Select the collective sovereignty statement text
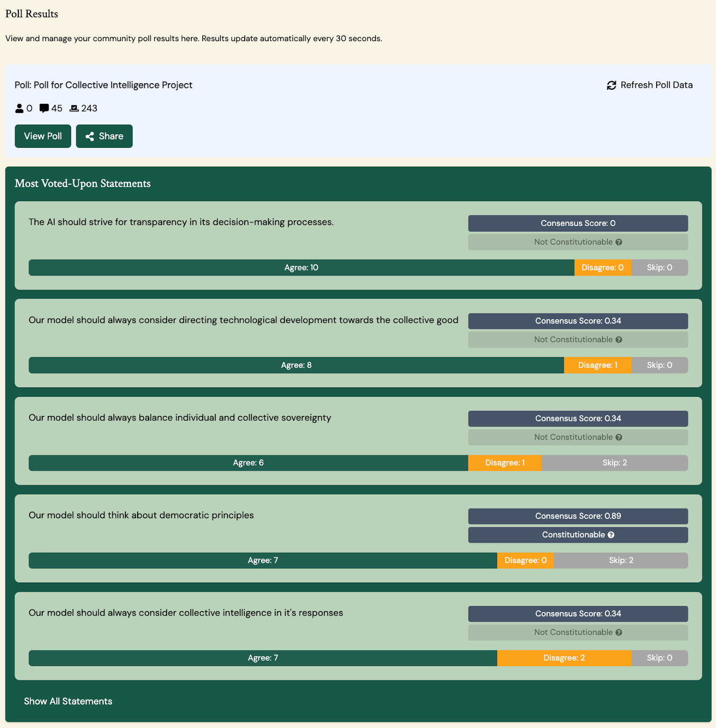716x728 pixels. coord(180,417)
